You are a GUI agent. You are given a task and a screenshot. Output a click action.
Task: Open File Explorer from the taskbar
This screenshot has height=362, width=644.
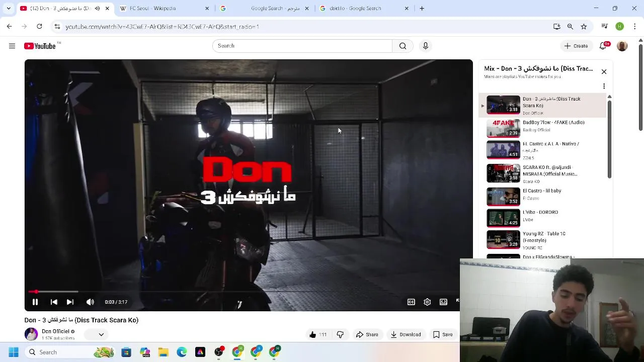[163, 352]
